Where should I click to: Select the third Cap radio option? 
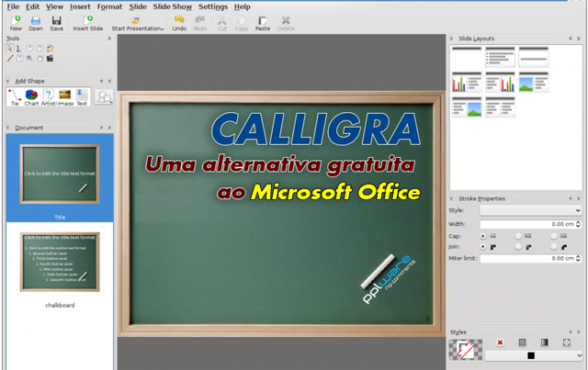[x=553, y=236]
